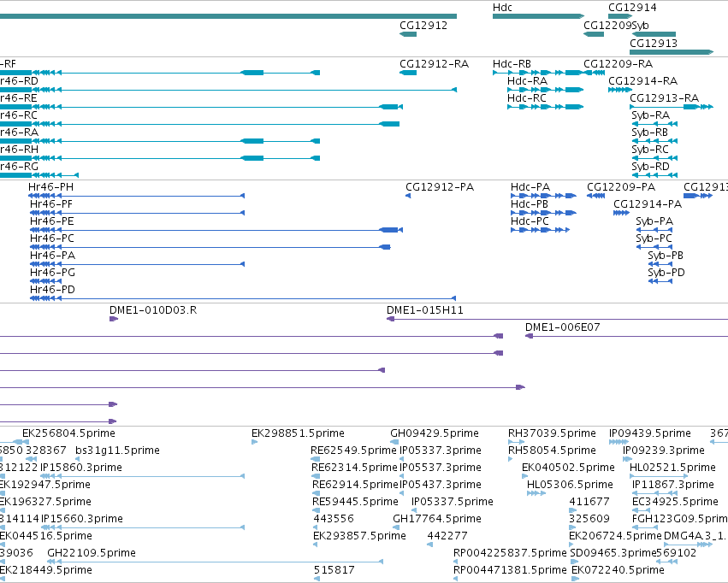Click the EC34925.5prime EST
The image size is (728, 583).
[x=642, y=510]
